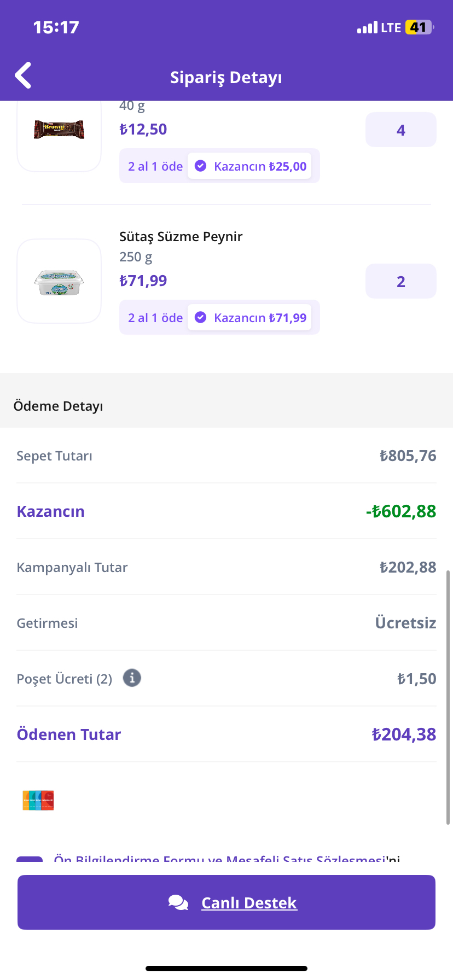The image size is (453, 980).
Task: Click the vertical scrollbar on right edge
Action: tap(448, 697)
